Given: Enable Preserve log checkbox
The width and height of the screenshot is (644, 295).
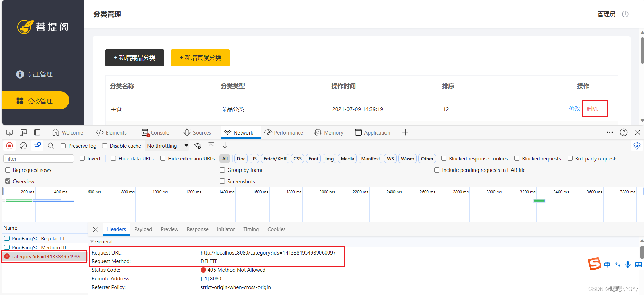Looking at the screenshot, I should click(63, 146).
